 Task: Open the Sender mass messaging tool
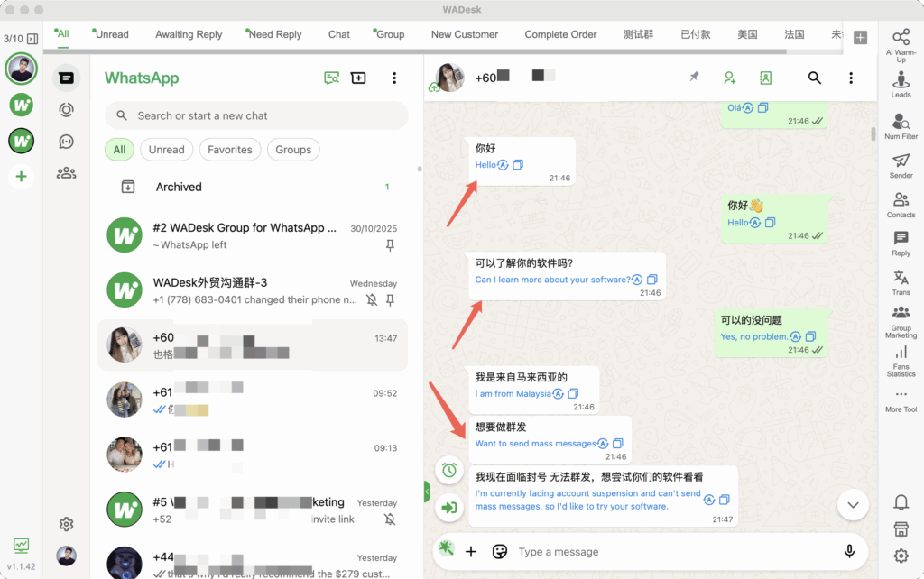point(900,168)
